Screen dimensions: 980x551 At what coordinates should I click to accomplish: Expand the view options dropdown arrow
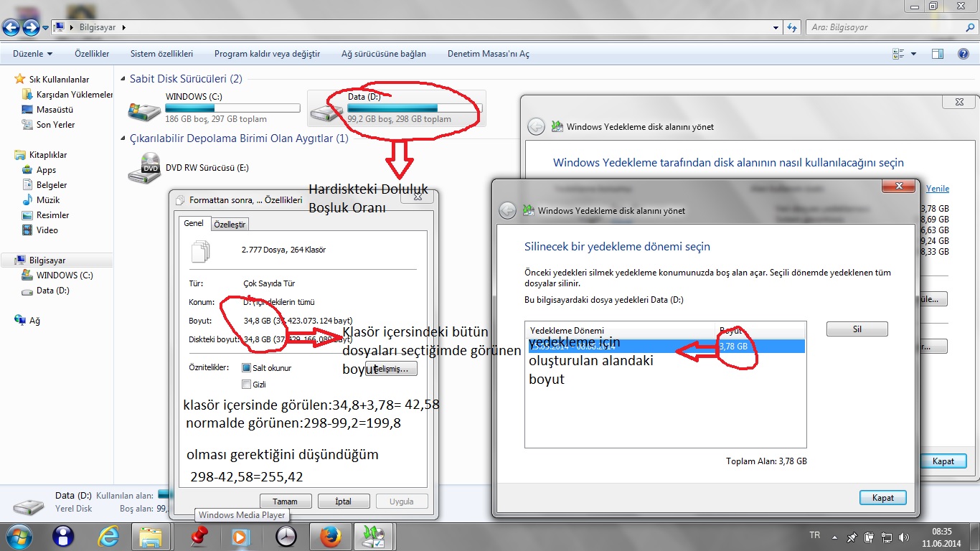tap(913, 54)
